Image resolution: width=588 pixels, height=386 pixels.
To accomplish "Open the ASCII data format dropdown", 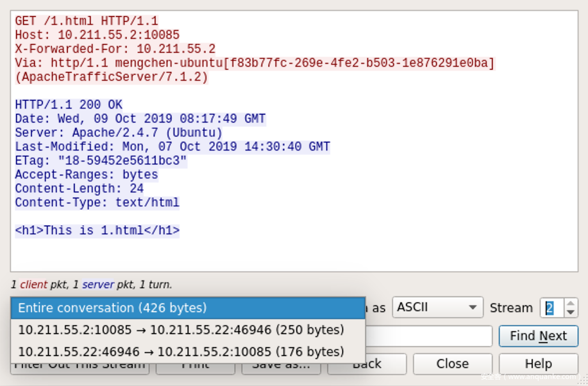I will coord(437,307).
